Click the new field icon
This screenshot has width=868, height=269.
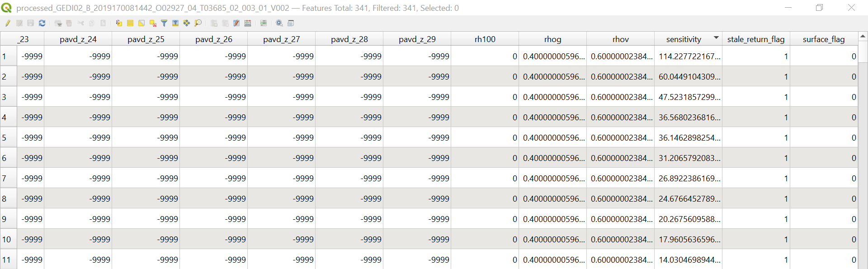(x=214, y=23)
